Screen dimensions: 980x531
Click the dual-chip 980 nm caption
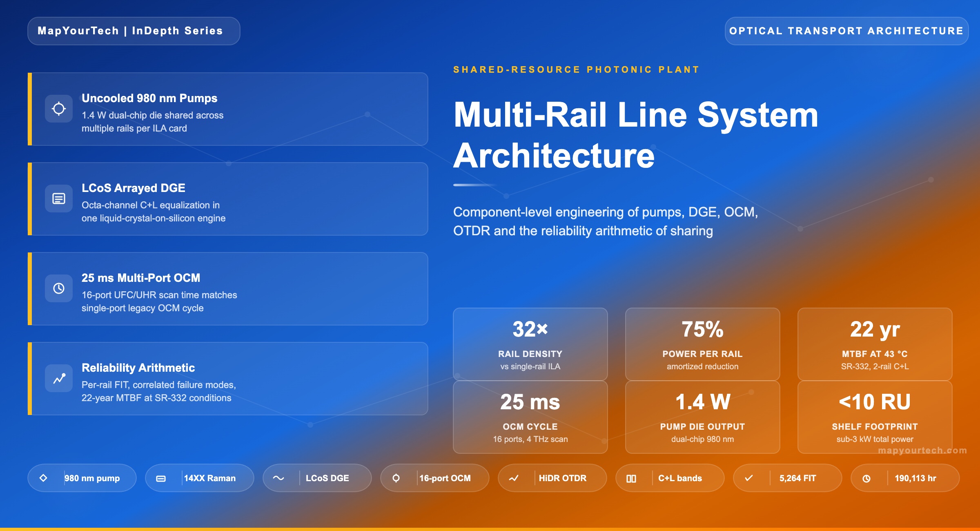click(x=703, y=439)
